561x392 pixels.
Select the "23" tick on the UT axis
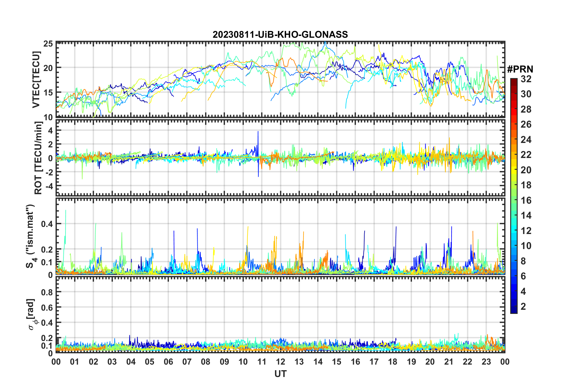pyautogui.click(x=486, y=362)
